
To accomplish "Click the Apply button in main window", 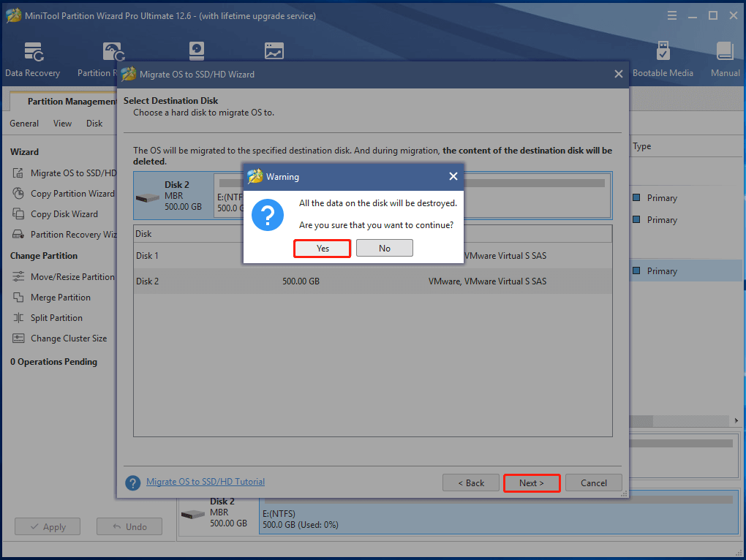I will [48, 526].
